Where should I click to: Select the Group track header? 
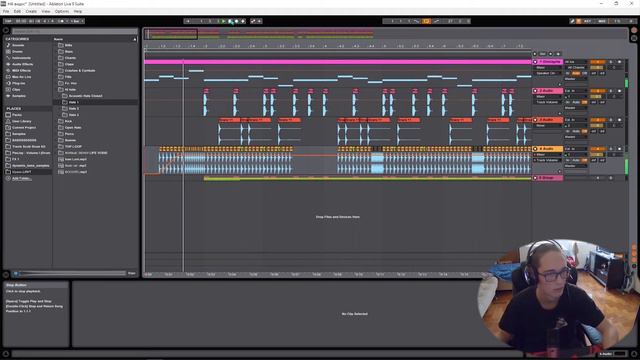[551, 178]
